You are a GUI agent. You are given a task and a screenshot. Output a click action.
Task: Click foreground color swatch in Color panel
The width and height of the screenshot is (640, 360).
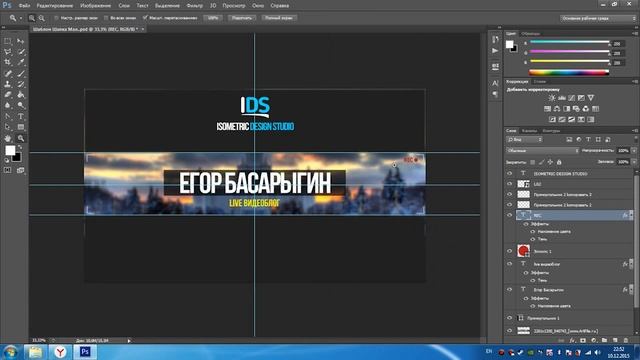(509, 44)
